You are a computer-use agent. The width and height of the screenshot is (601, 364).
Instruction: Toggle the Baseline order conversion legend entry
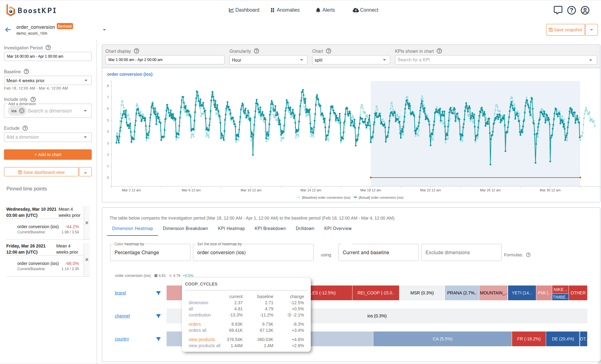(x=324, y=197)
